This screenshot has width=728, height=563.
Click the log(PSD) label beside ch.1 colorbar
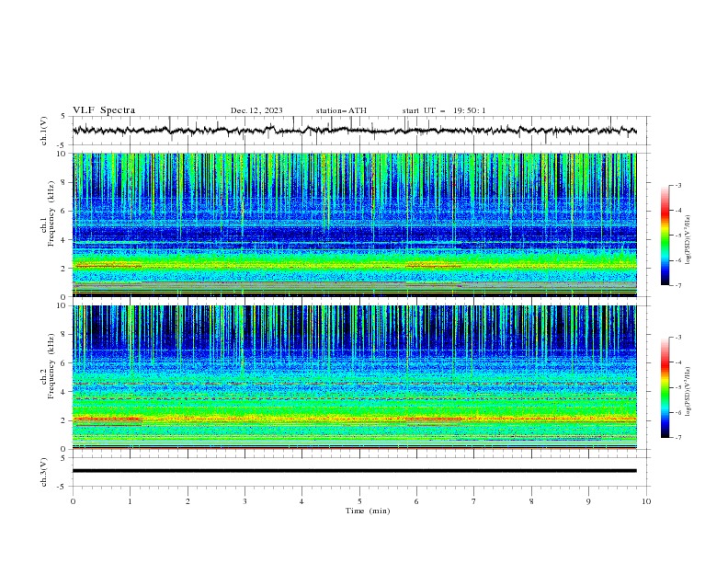coord(688,240)
